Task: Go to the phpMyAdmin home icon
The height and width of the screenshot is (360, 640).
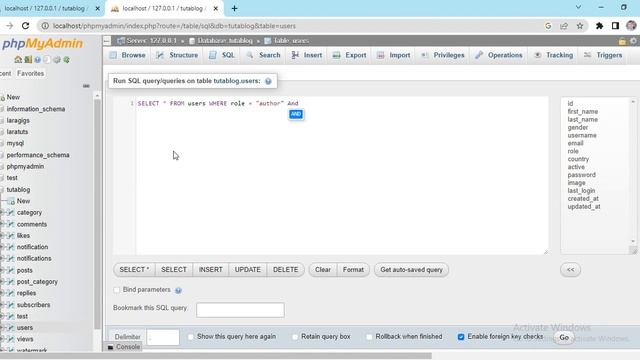Action: (18, 60)
